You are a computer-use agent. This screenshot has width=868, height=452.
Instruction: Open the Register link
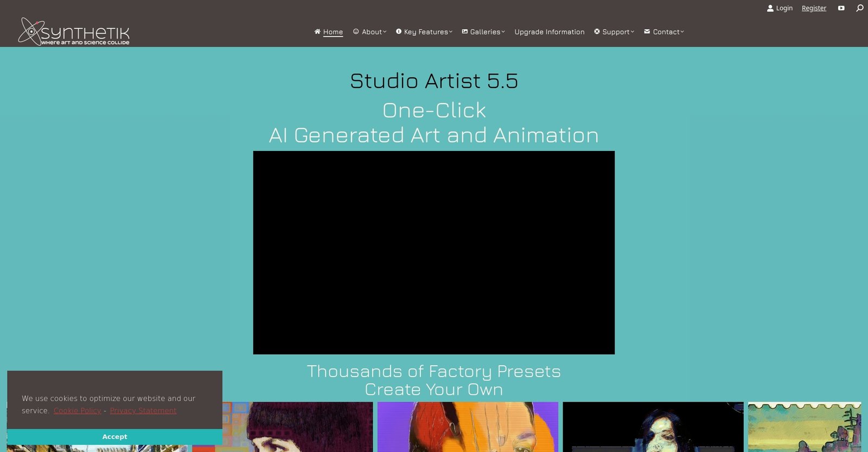[814, 8]
